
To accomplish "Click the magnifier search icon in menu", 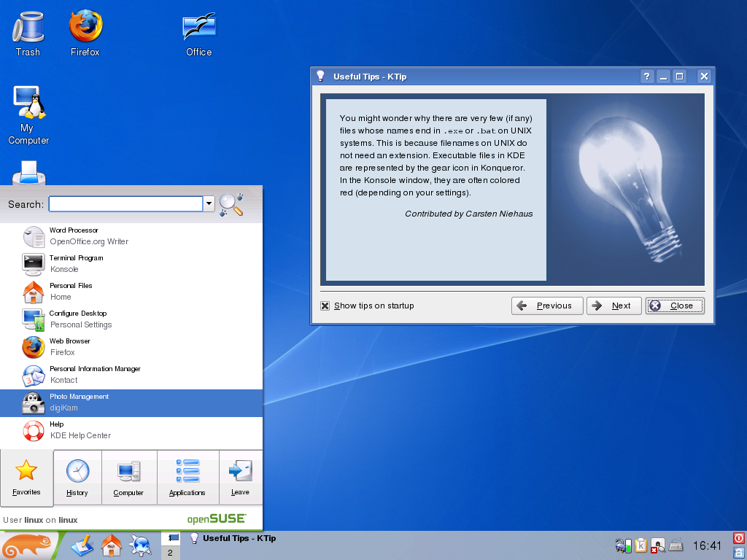I will point(231,204).
